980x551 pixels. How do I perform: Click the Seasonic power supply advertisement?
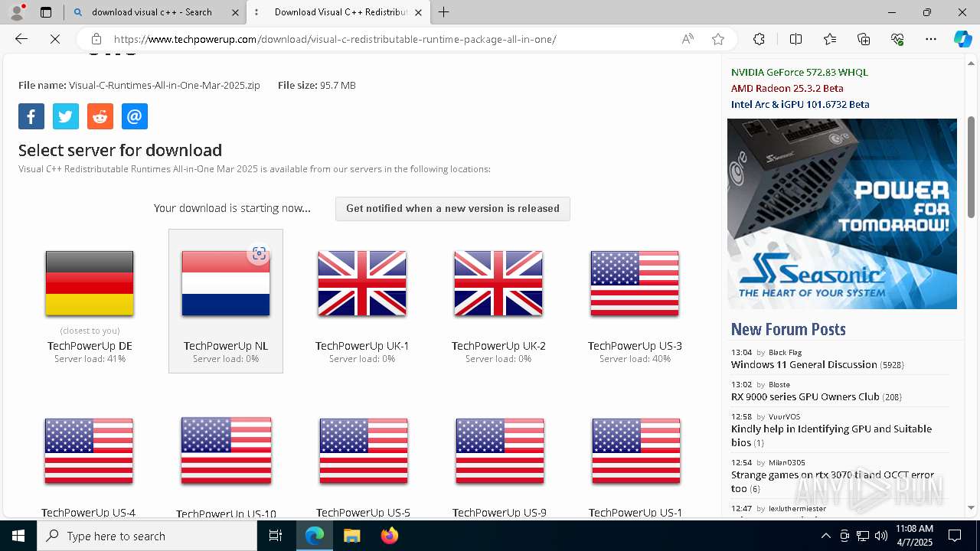tap(842, 214)
